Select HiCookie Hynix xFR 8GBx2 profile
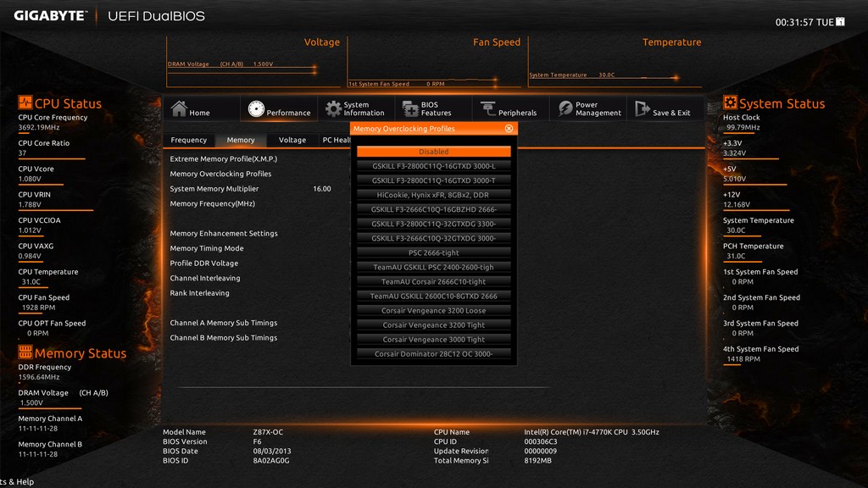Screen dimensions: 868x488 433,195
